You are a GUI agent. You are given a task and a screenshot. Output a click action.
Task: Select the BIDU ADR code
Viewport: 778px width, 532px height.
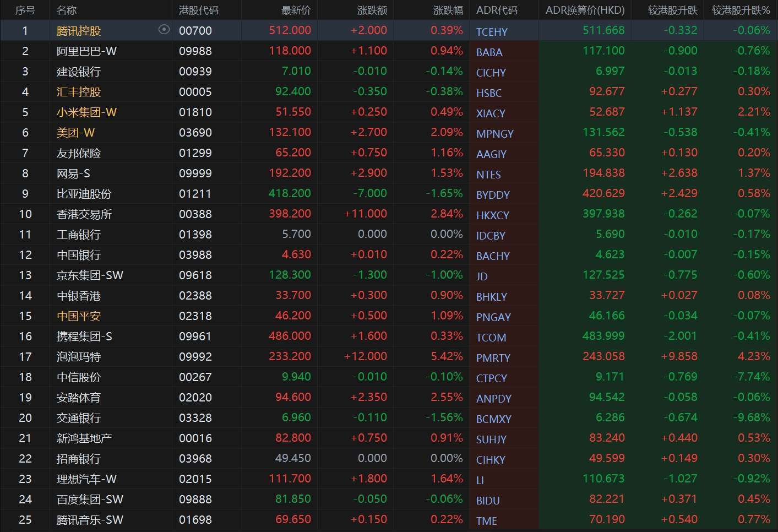(x=488, y=501)
